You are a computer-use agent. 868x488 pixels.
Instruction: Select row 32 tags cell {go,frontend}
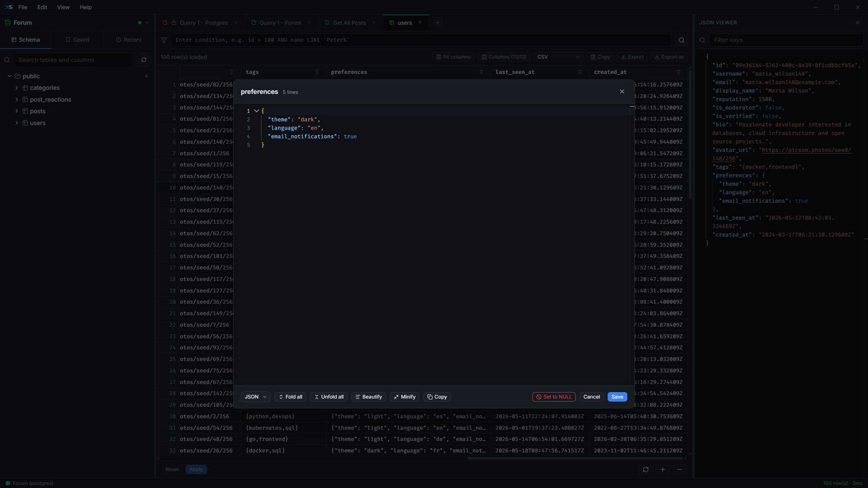(284, 439)
